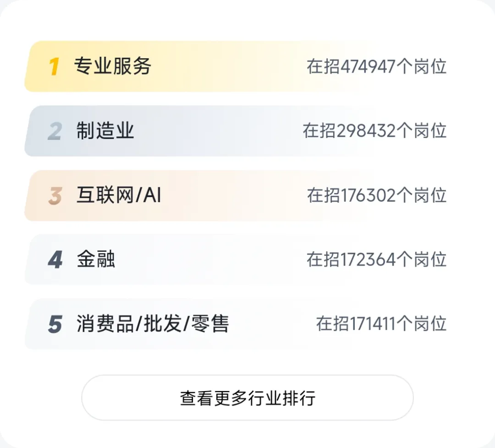Click the rank 5 number badge
The height and width of the screenshot is (448, 495).
pos(55,325)
